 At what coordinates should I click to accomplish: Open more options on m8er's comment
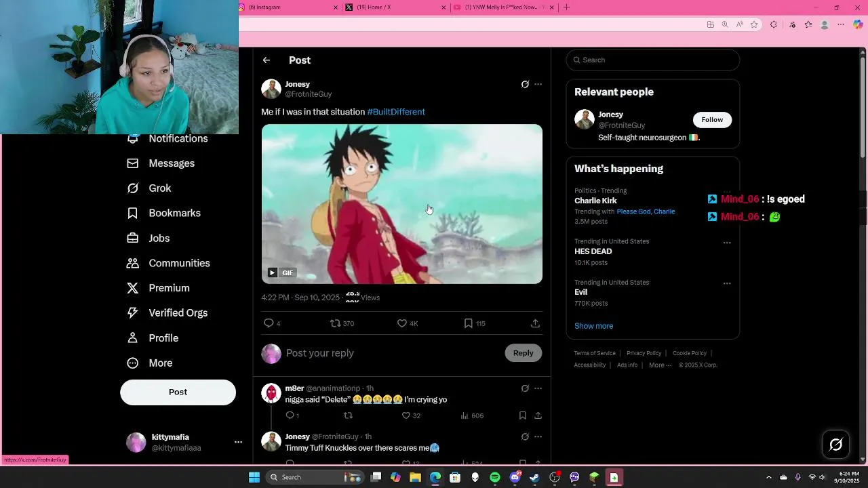click(x=538, y=388)
